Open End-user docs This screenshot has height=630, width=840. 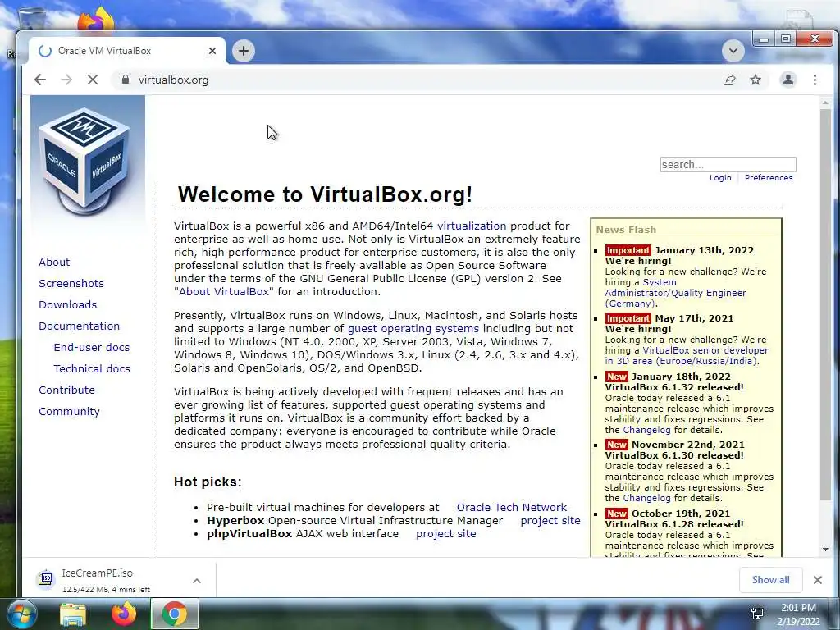pyautogui.click(x=92, y=348)
